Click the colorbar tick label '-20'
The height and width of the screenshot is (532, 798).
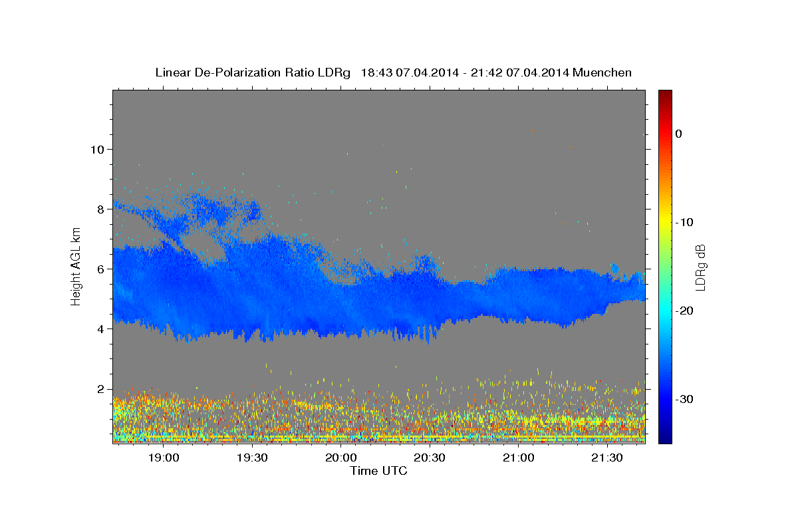pyautogui.click(x=685, y=311)
